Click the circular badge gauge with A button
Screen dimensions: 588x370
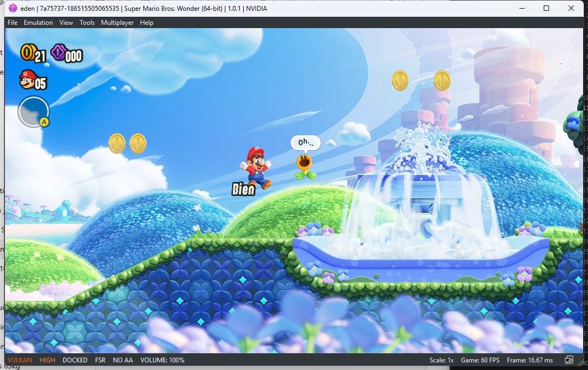[34, 112]
